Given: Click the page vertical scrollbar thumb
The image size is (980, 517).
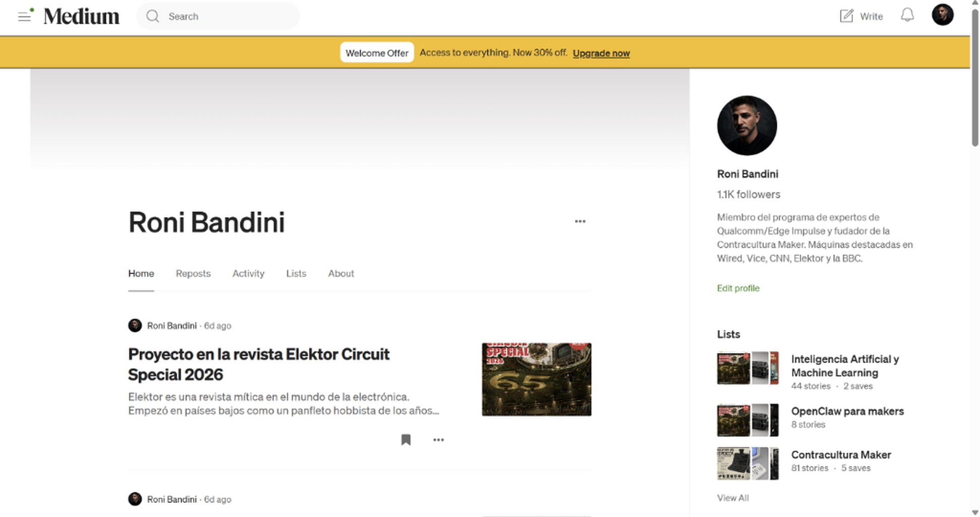Looking at the screenshot, I should (975, 78).
